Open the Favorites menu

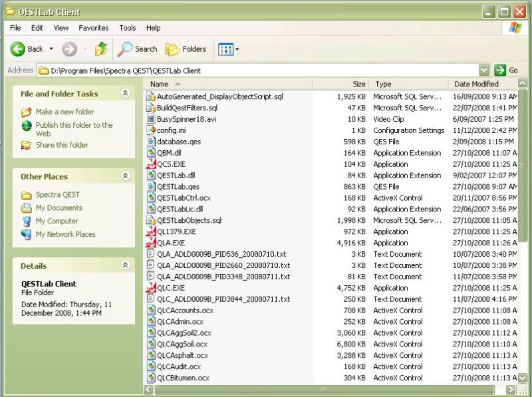[93, 28]
